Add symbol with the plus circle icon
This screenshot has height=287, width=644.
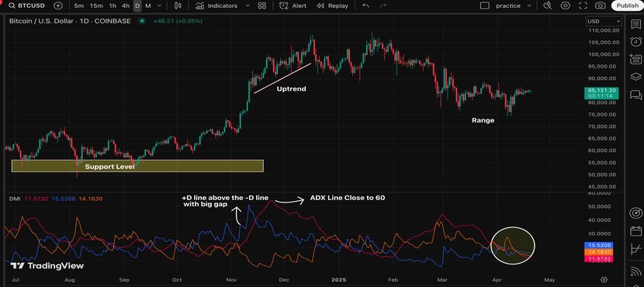(x=58, y=5)
